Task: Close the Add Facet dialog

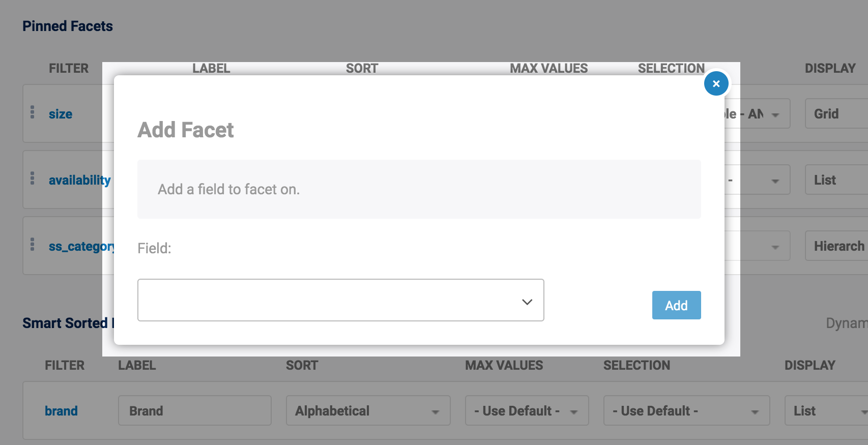Action: point(716,84)
